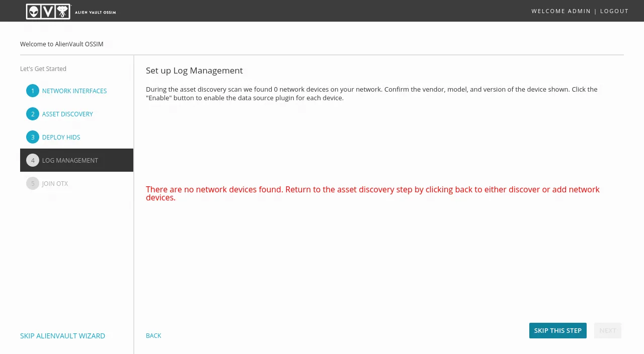Click the 'Set up Log Management' heading
The height and width of the screenshot is (354, 644).
(194, 70)
